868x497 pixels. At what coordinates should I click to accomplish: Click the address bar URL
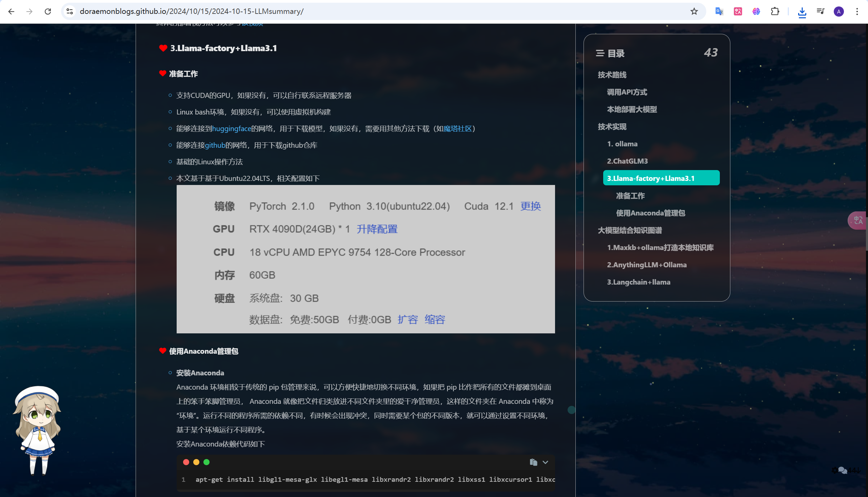tap(192, 11)
